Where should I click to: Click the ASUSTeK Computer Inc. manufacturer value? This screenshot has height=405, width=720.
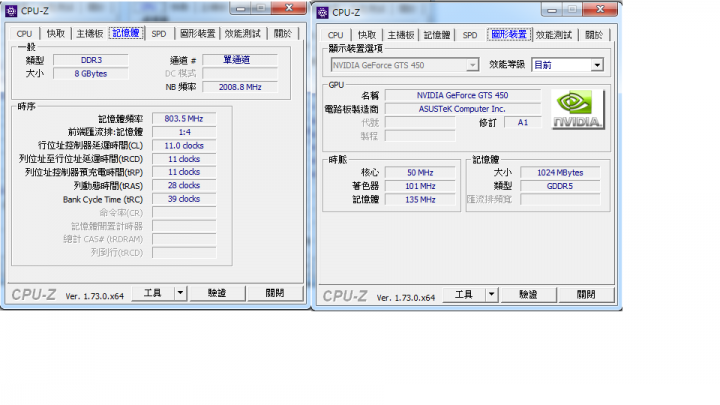pyautogui.click(x=463, y=109)
